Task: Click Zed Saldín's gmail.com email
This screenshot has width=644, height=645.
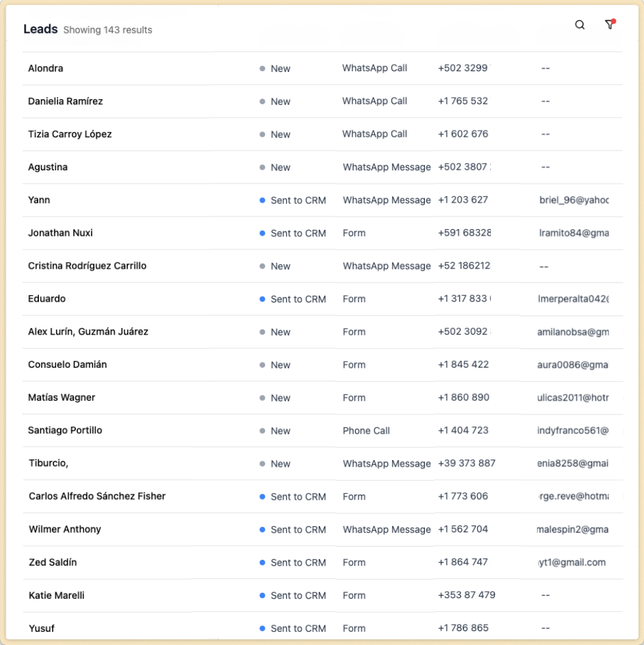Action: pyautogui.click(x=571, y=562)
